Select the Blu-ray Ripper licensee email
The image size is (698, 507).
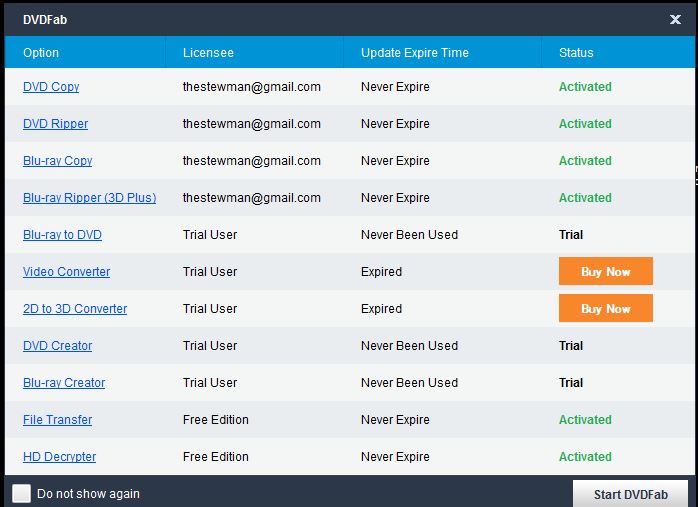click(x=252, y=198)
